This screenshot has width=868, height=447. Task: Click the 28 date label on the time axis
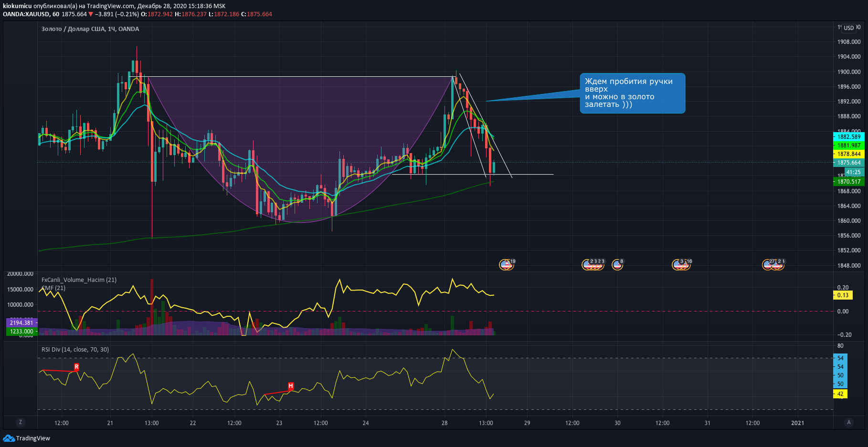tap(445, 423)
